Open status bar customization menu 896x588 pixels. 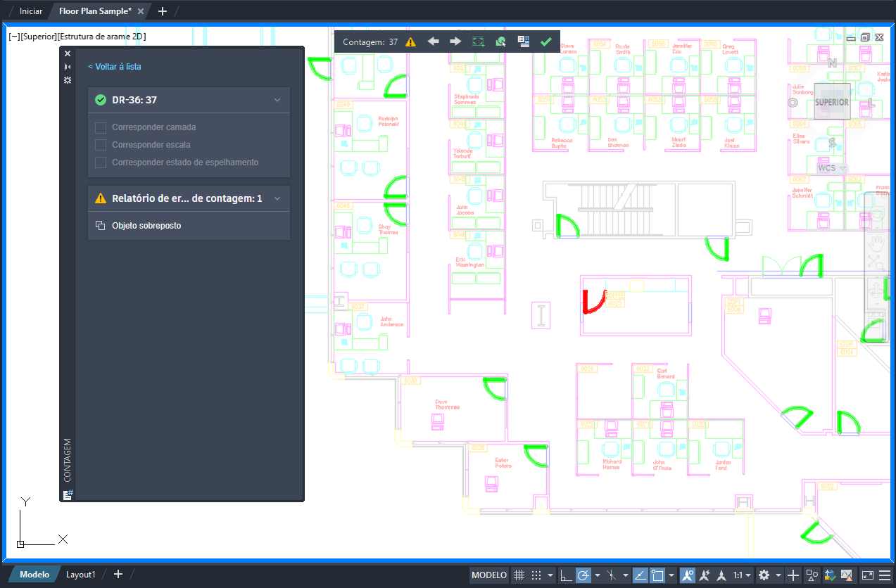point(885,575)
